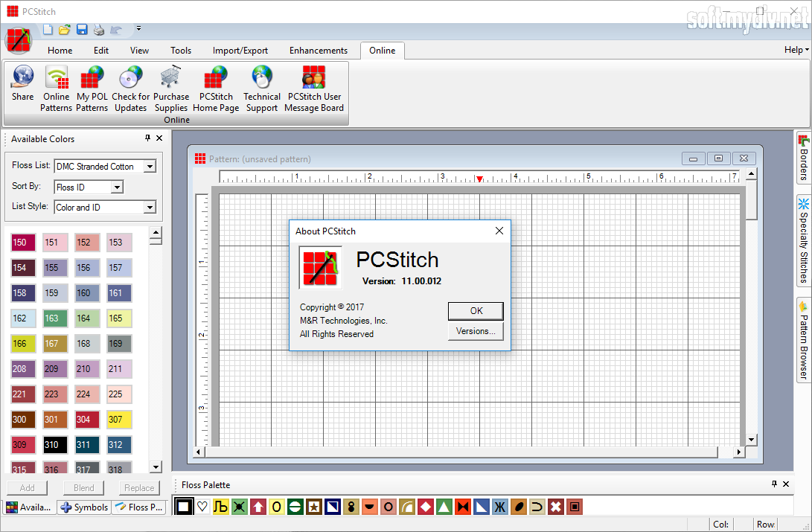Open PCStitch User Message Board
This screenshot has width=812, height=532.
[x=314, y=89]
